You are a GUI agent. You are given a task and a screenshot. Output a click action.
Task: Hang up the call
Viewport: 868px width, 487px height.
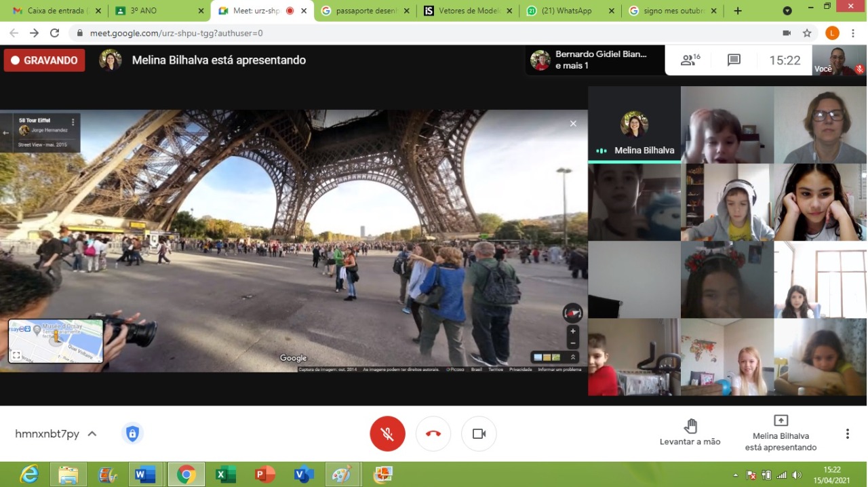point(433,433)
